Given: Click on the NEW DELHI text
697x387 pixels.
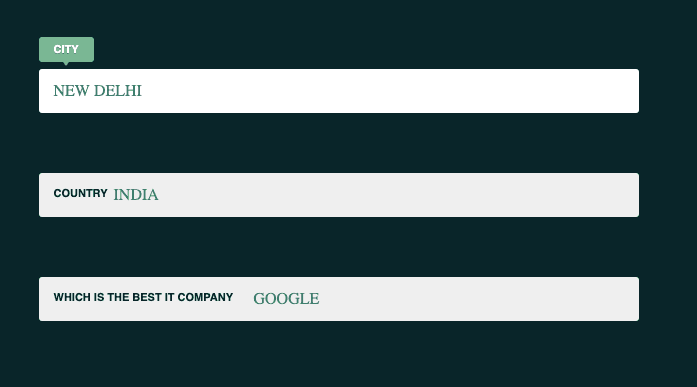Looking at the screenshot, I should pos(97,91).
